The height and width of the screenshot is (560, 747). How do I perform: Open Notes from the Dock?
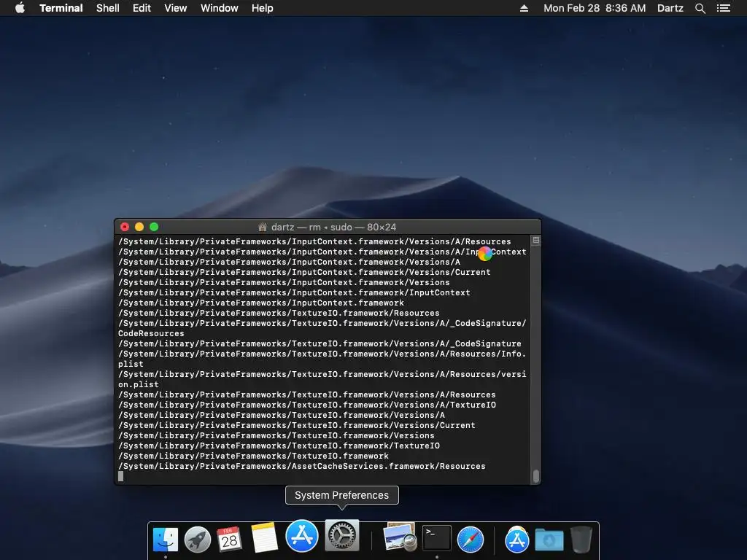264,537
